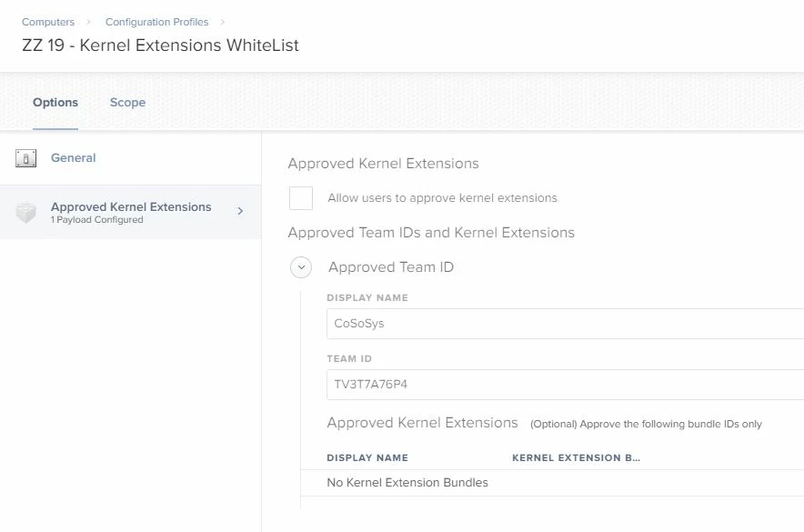Click the Kernel Extension B... column header
This screenshot has width=804, height=532.
coord(576,457)
